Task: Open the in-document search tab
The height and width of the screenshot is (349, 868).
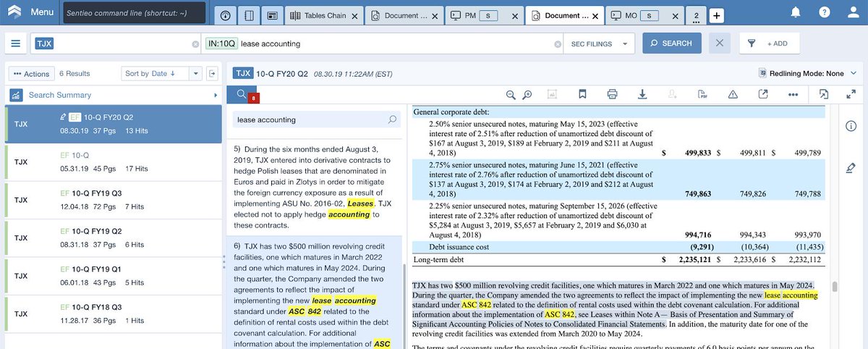Action: coord(242,94)
